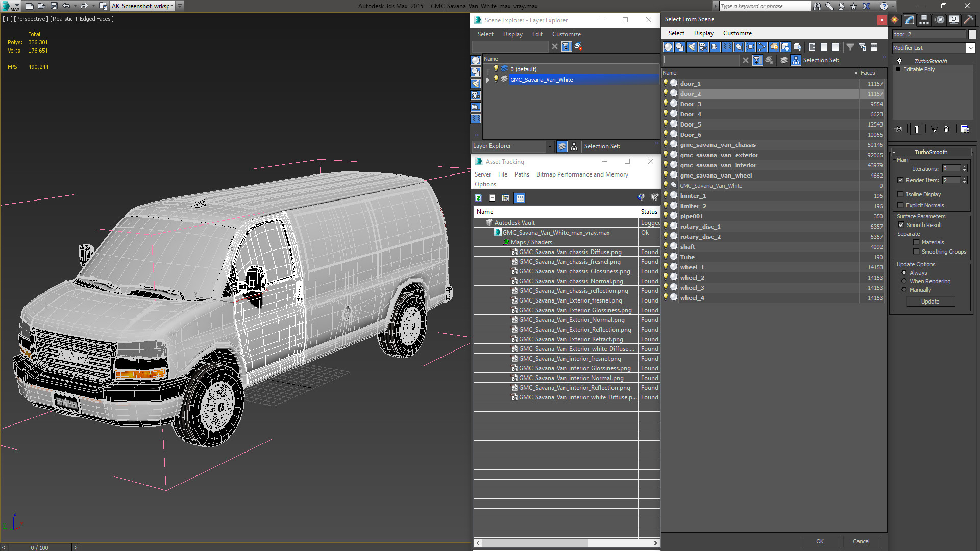
Task: Toggle Show End Result icon in modifier stack
Action: (x=917, y=129)
